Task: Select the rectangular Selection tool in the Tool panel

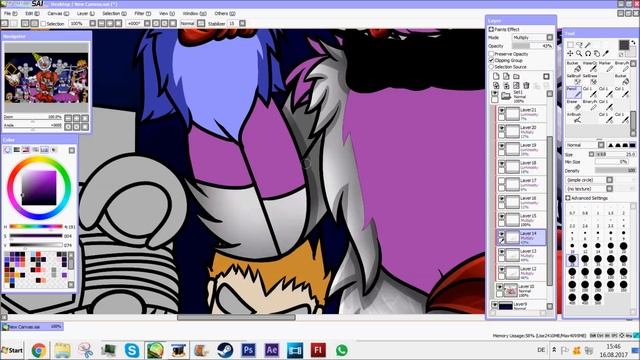Action: 570,45
